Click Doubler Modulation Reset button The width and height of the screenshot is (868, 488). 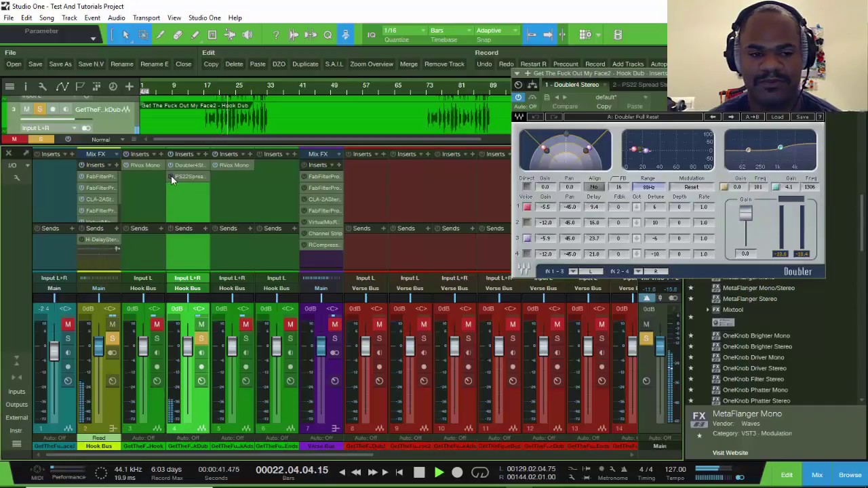pyautogui.click(x=691, y=187)
